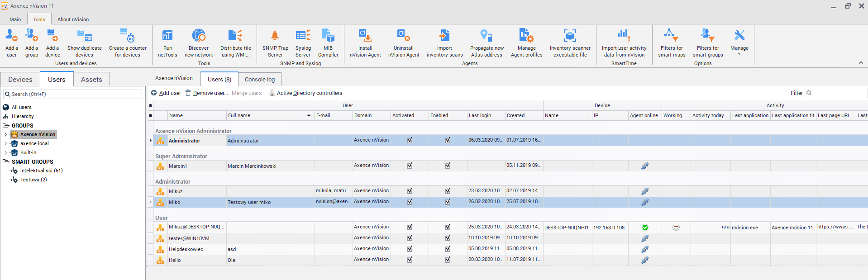Switch to the Console log tab
Screen dimensions: 868x280
click(260, 79)
